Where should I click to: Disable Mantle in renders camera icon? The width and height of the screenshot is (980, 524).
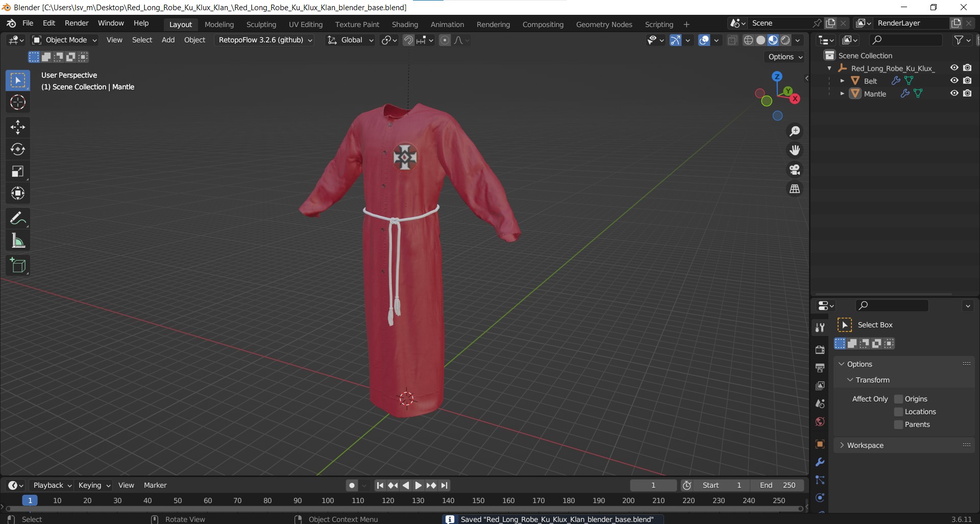967,93
